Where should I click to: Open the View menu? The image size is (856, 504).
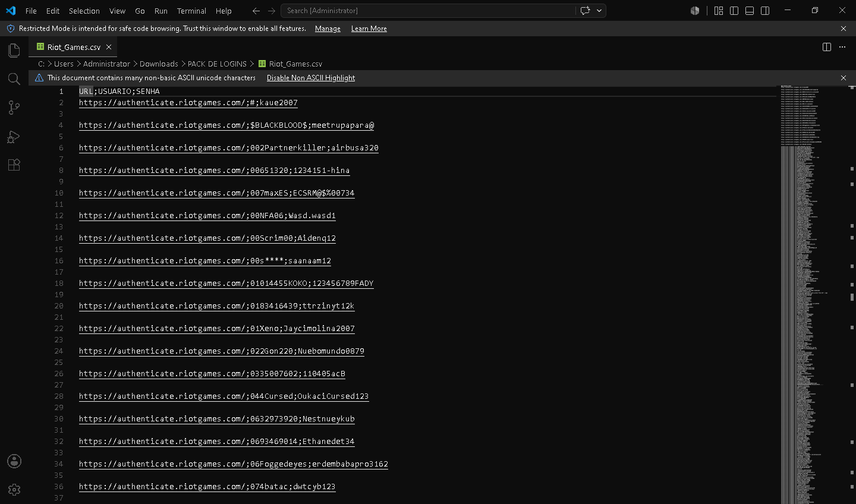tap(117, 11)
